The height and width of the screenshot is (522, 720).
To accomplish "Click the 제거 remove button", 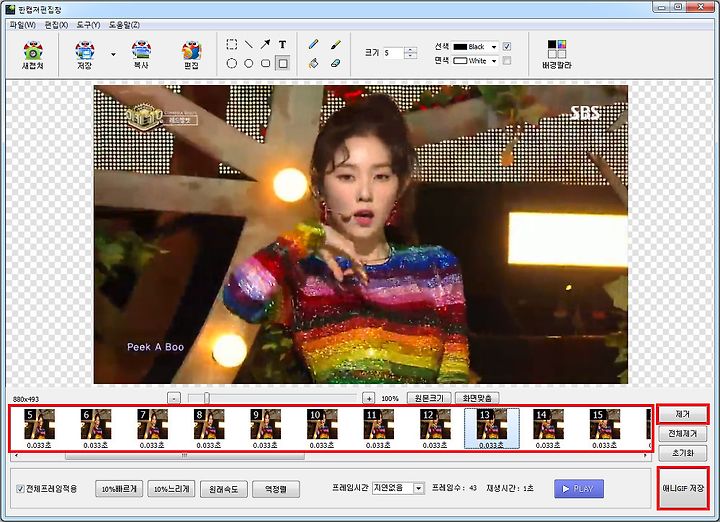I will pos(683,414).
